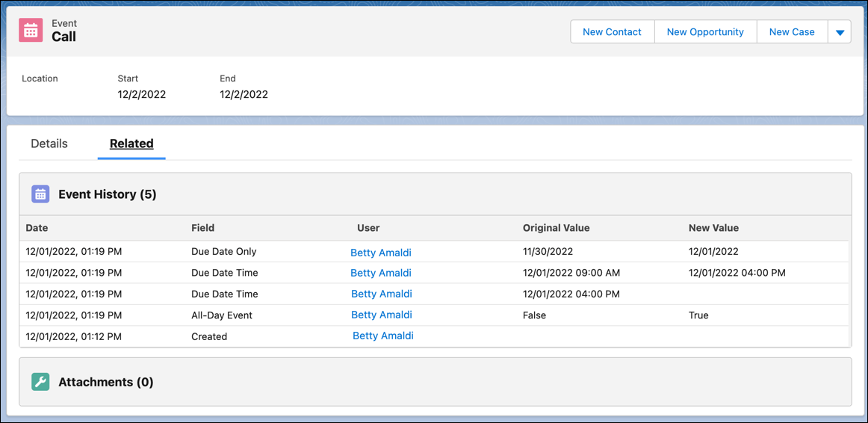Click the Call event title

tap(63, 37)
